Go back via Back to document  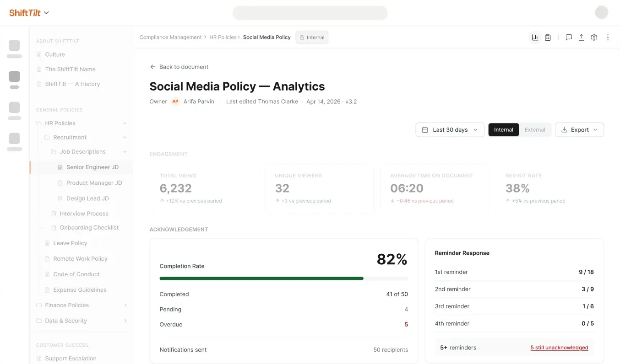[179, 67]
